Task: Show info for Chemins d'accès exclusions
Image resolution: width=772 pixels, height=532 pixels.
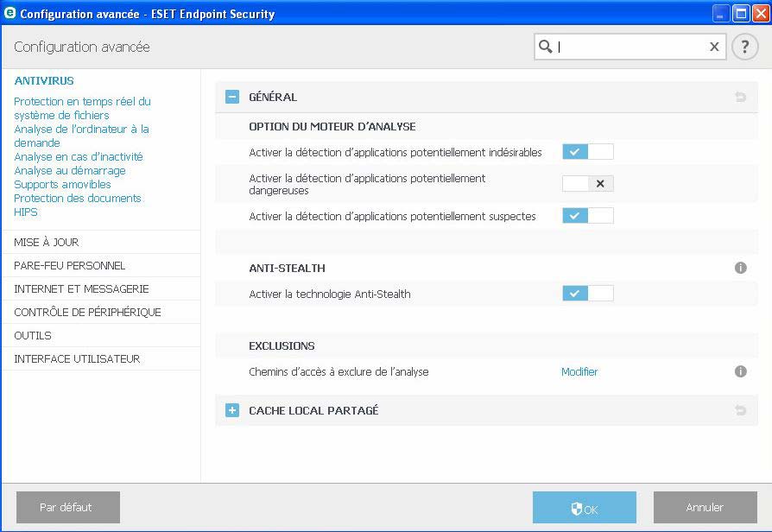Action: pos(740,371)
